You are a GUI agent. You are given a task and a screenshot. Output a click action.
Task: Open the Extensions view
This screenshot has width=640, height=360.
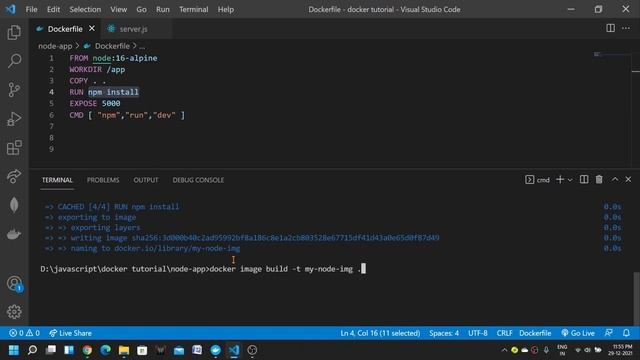click(14, 147)
